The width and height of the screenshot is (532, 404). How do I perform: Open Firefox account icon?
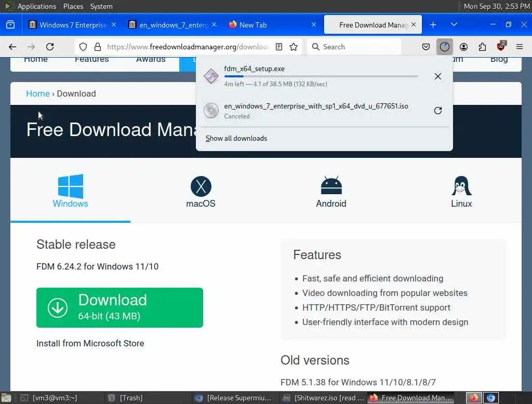(464, 47)
